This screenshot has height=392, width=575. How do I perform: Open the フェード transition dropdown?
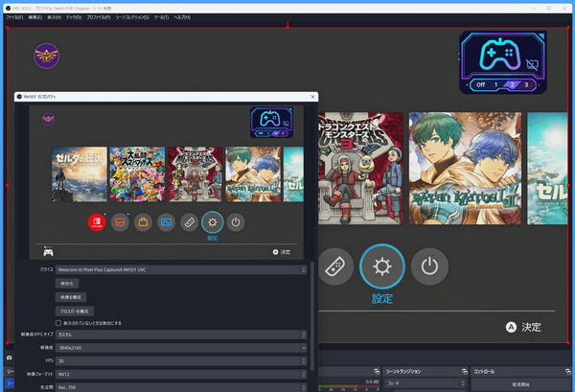click(425, 383)
